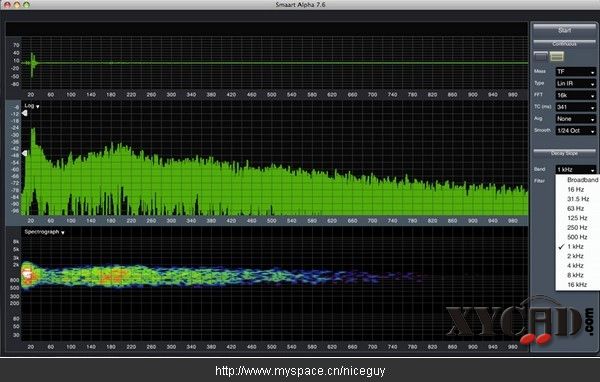This screenshot has height=382, width=600.
Task: Choose 500 Hz in the Band list
Action: (x=578, y=237)
